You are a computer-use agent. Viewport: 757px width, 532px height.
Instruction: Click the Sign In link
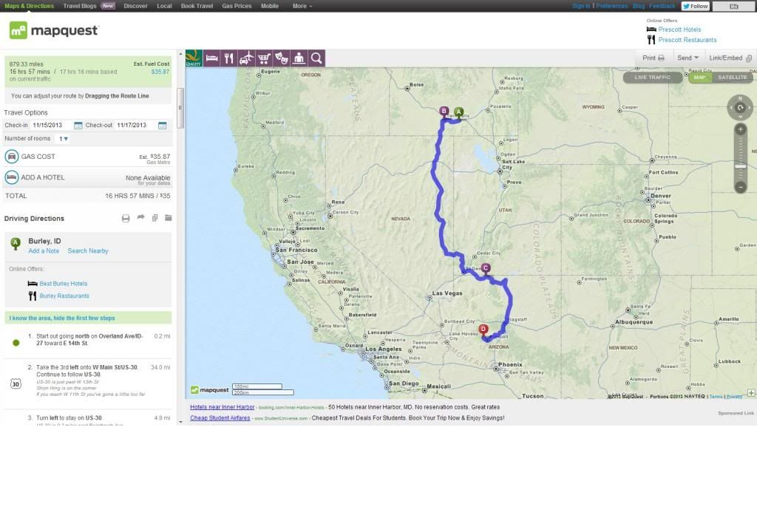[581, 6]
